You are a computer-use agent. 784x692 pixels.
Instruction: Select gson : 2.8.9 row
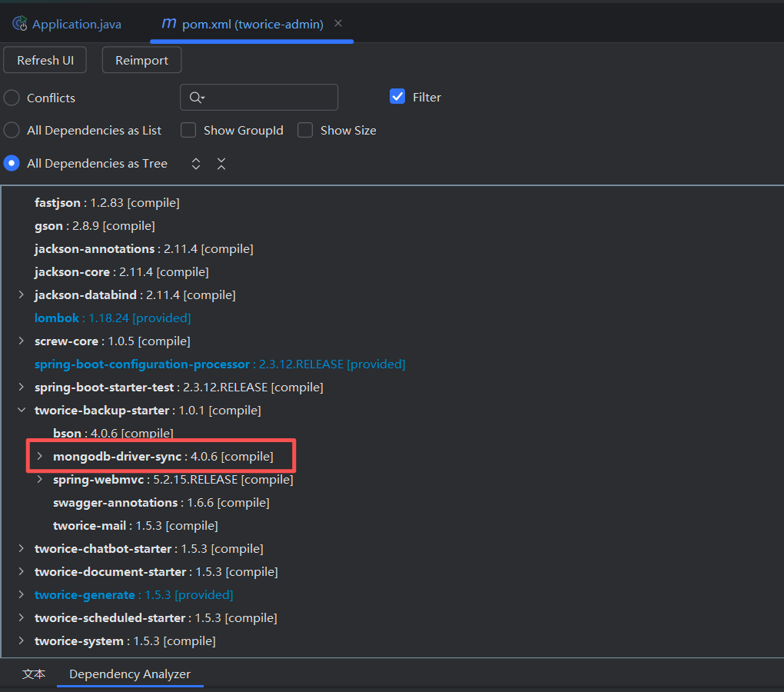click(x=95, y=225)
